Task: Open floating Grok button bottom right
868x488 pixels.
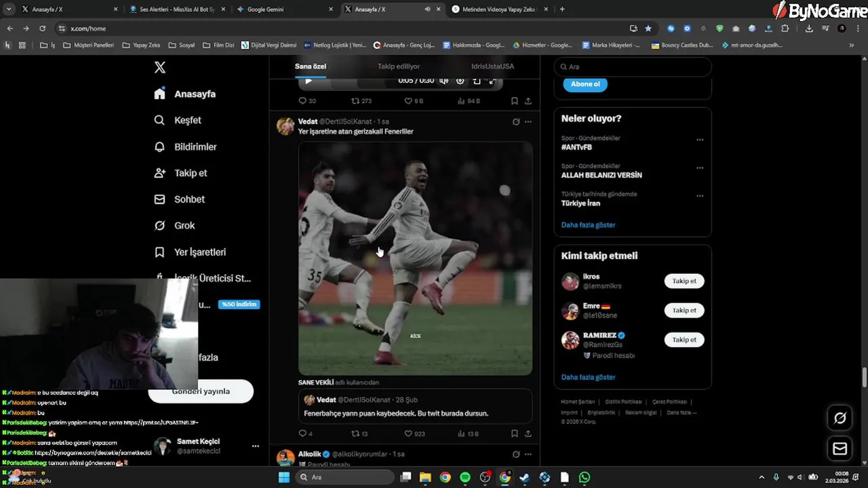Action: pos(840,418)
